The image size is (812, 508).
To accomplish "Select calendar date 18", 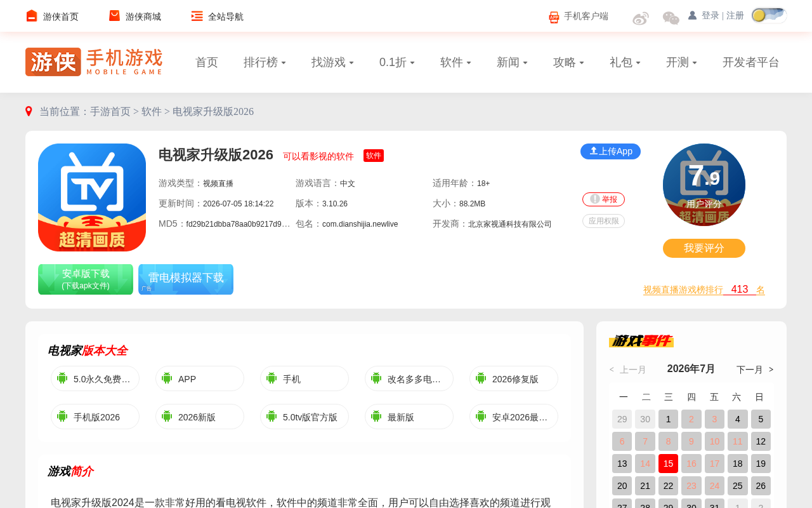I will pyautogui.click(x=737, y=464).
